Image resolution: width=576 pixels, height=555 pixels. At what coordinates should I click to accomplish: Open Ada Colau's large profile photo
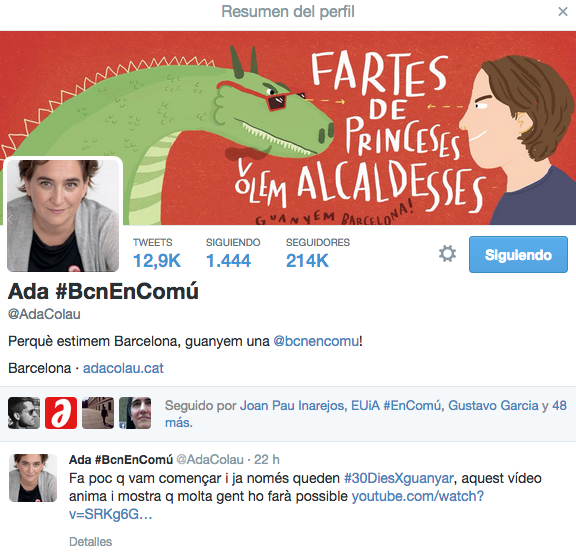pos(63,215)
